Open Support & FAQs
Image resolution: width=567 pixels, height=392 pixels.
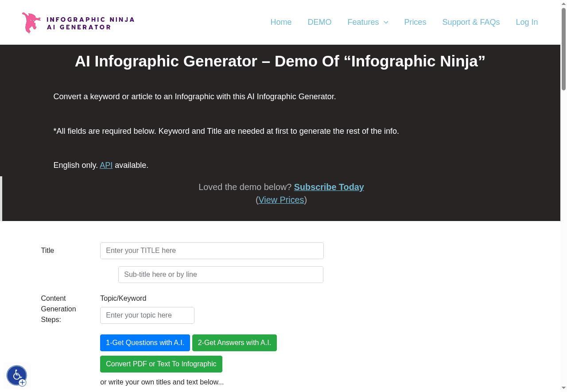[x=471, y=22]
